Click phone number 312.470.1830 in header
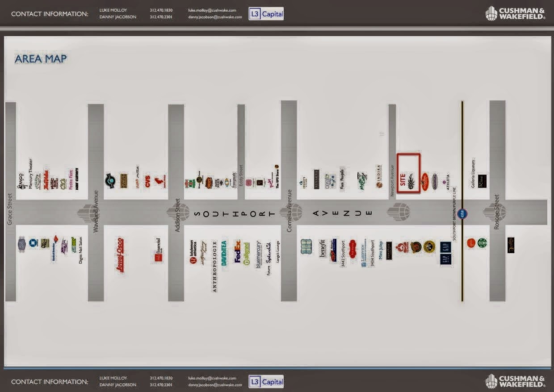This screenshot has height=392, width=554. tap(161, 10)
